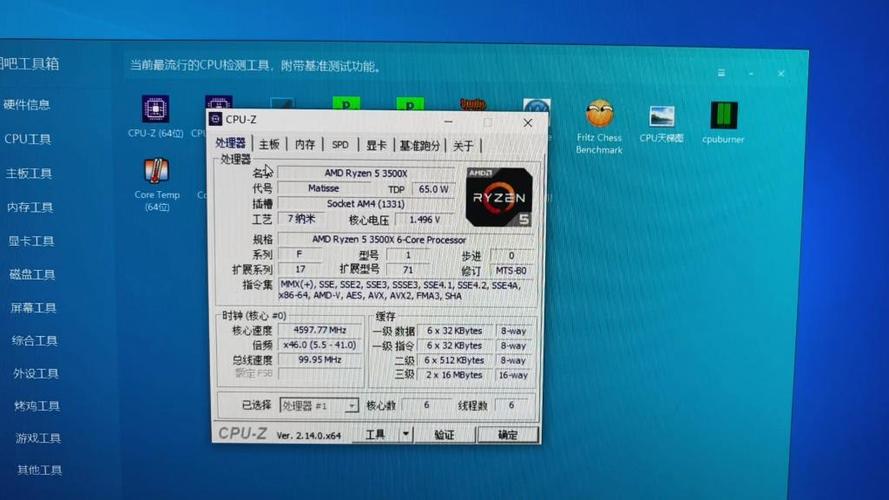Click the Ryzen 5 logo image
Viewport: 889px width, 500px height.
(499, 197)
